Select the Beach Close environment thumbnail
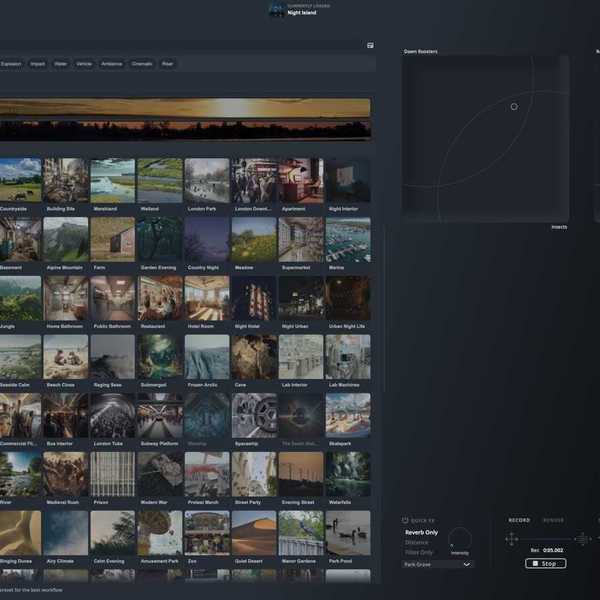Image resolution: width=600 pixels, height=600 pixels. coord(66,357)
